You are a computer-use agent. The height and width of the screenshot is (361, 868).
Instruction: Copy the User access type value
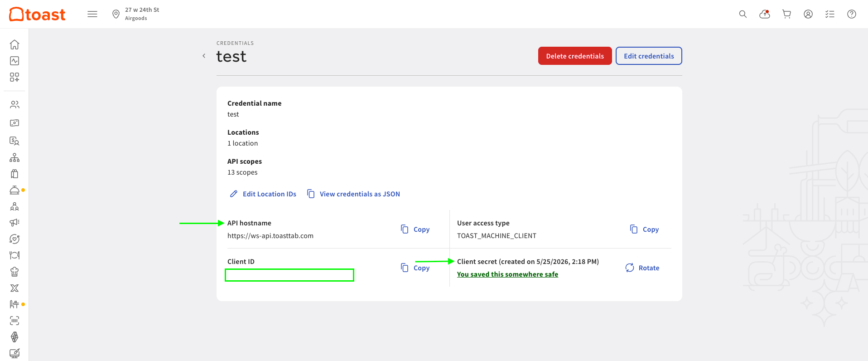(645, 229)
